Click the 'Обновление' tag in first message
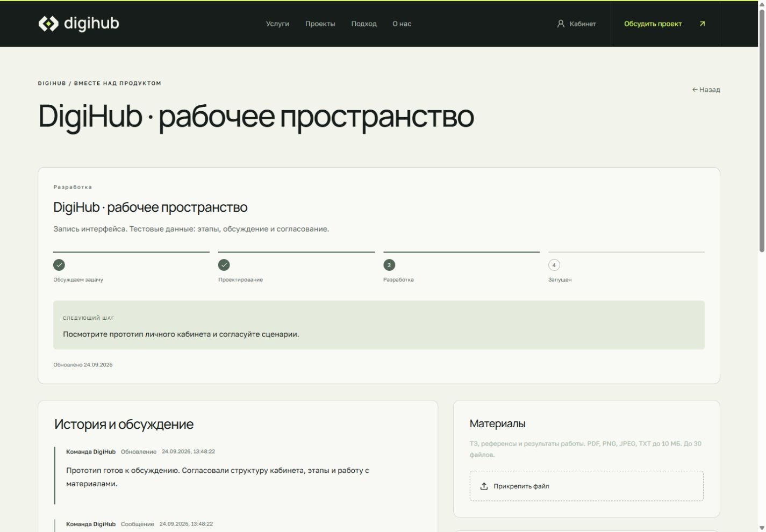Image resolution: width=766 pixels, height=532 pixels. [x=139, y=452]
